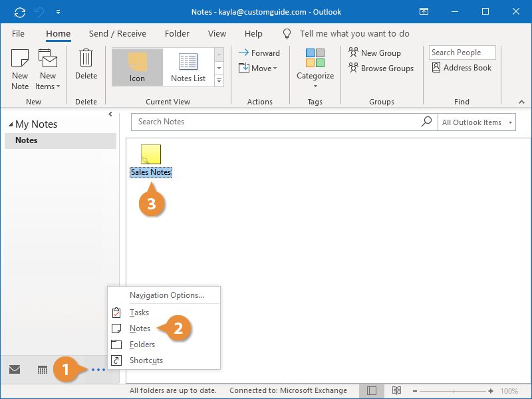Select the Icon view
The width and height of the screenshot is (532, 399).
tap(138, 67)
